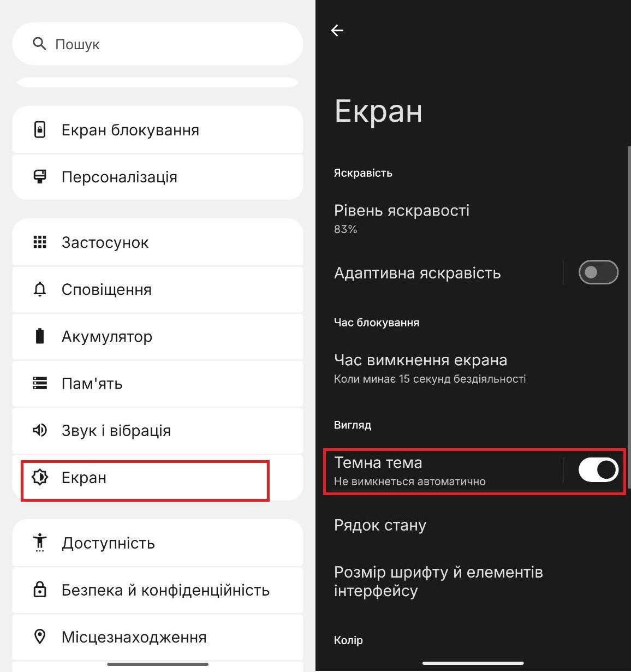The height and width of the screenshot is (672, 631).
Task: Click the search magnifier icon
Action: (39, 44)
